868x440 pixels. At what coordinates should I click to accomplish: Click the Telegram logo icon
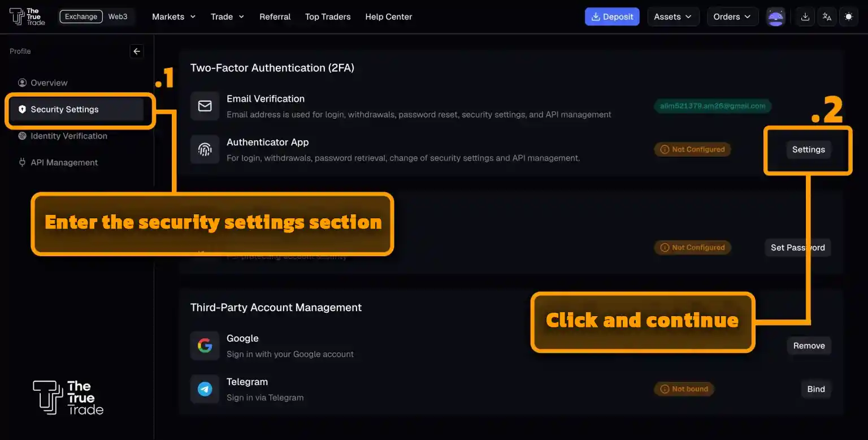click(x=205, y=389)
